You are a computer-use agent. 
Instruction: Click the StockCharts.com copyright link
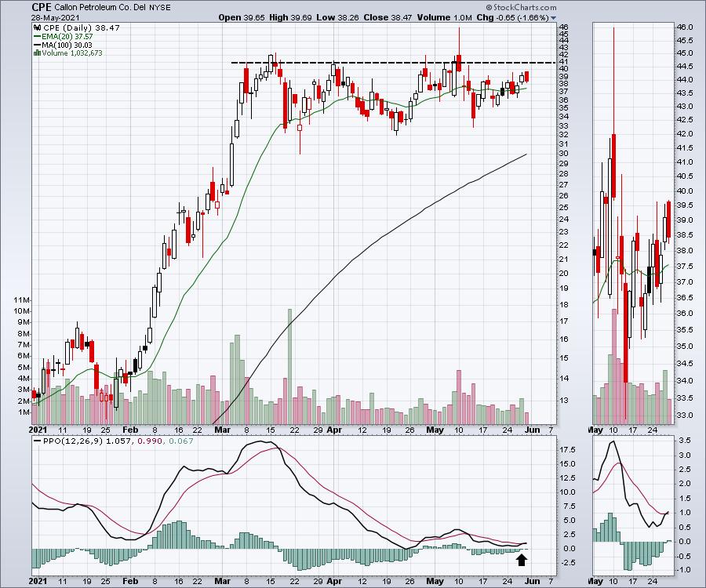521,7
